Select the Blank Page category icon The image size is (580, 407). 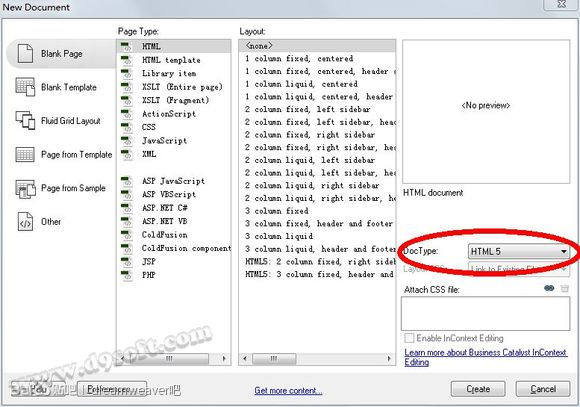(x=25, y=54)
